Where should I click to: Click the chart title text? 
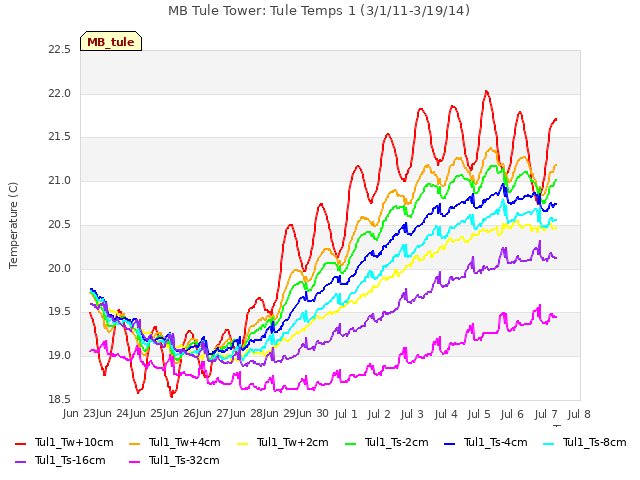click(319, 11)
